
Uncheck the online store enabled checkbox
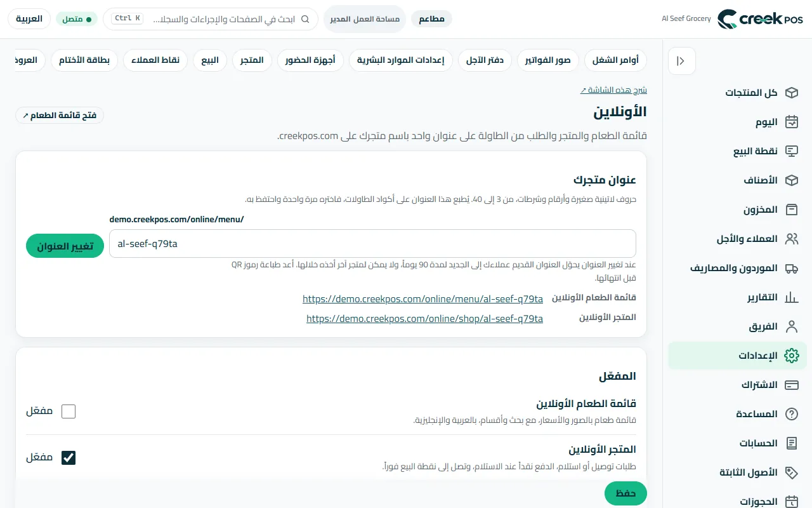point(69,458)
